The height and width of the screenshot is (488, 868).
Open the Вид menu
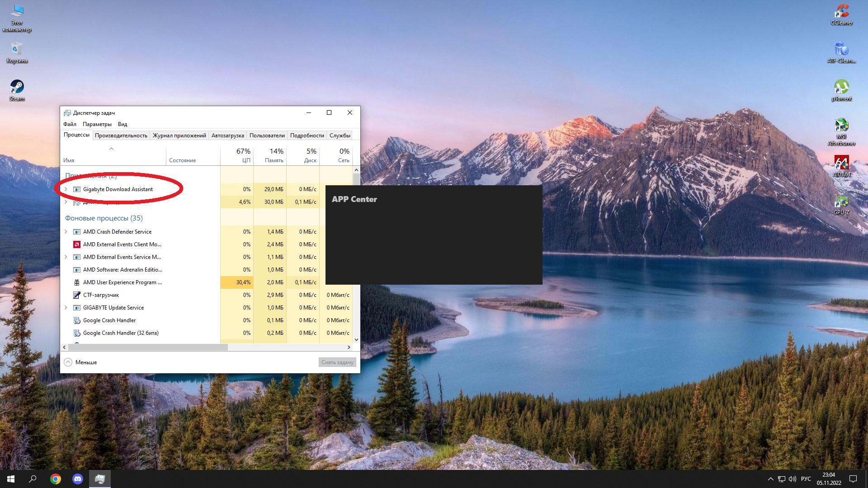123,124
